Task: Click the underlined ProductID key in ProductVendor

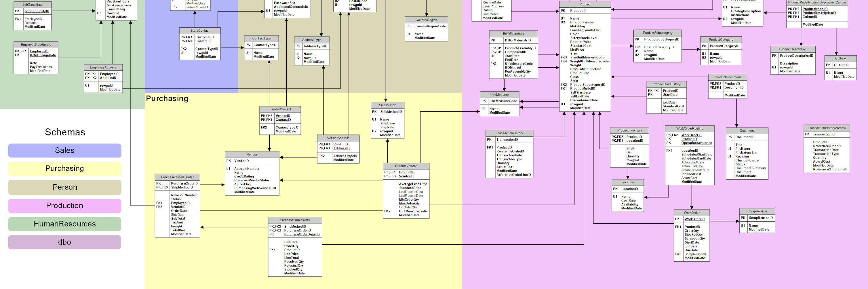Action: pos(406,172)
